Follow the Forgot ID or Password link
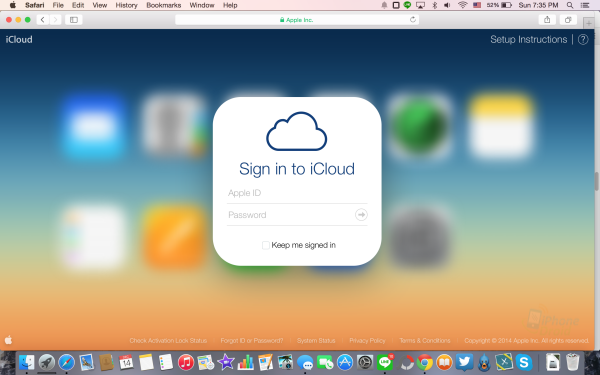 (252, 340)
